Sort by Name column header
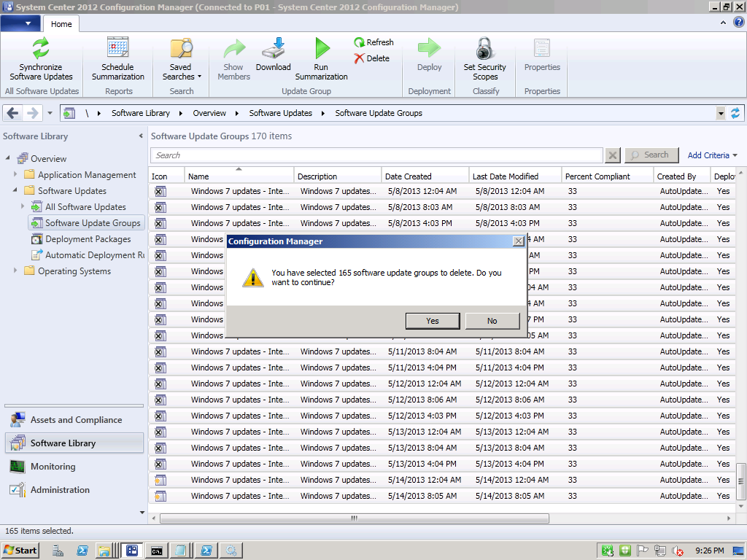Viewport: 747px width, 560px height. click(x=239, y=176)
